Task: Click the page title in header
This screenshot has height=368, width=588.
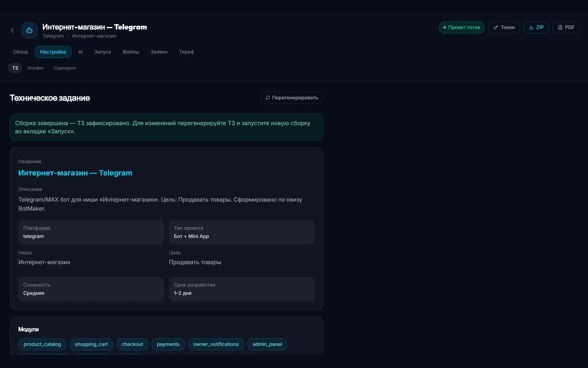Action: pyautogui.click(x=95, y=27)
